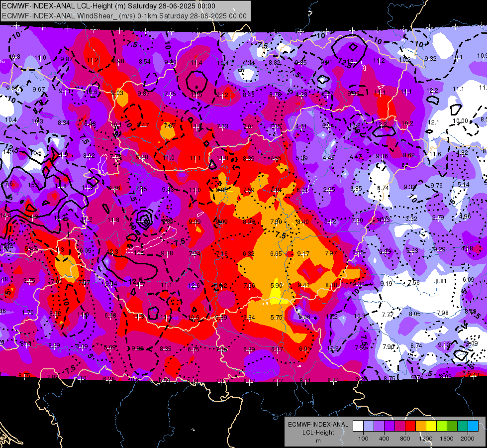Click the shear value 8.40 on the map
Screen dimensions: 487x448
click(x=303, y=222)
